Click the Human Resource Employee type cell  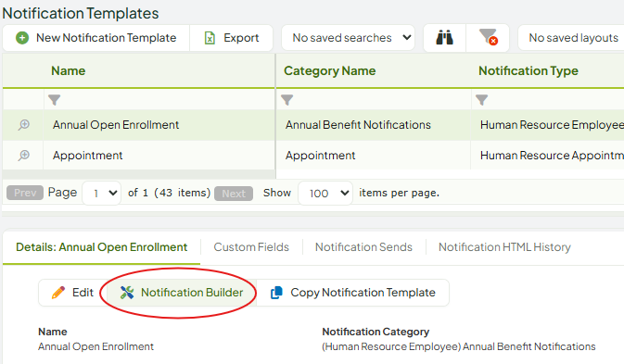(548, 125)
